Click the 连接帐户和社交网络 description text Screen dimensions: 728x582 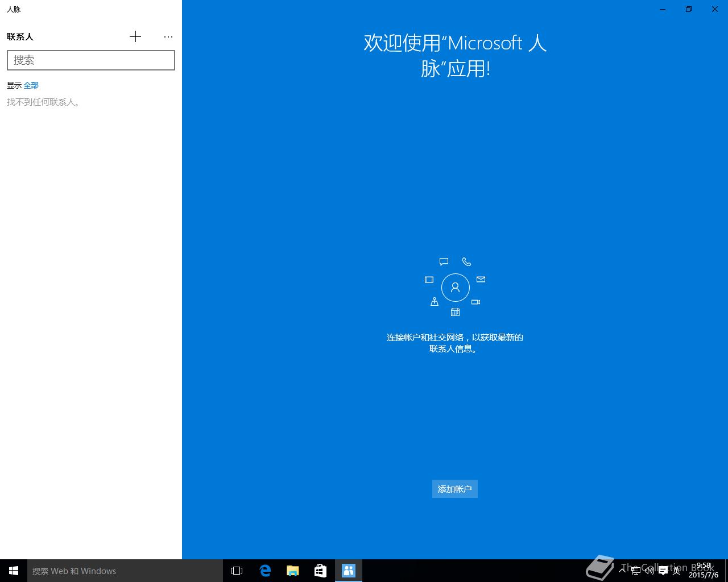(x=455, y=343)
